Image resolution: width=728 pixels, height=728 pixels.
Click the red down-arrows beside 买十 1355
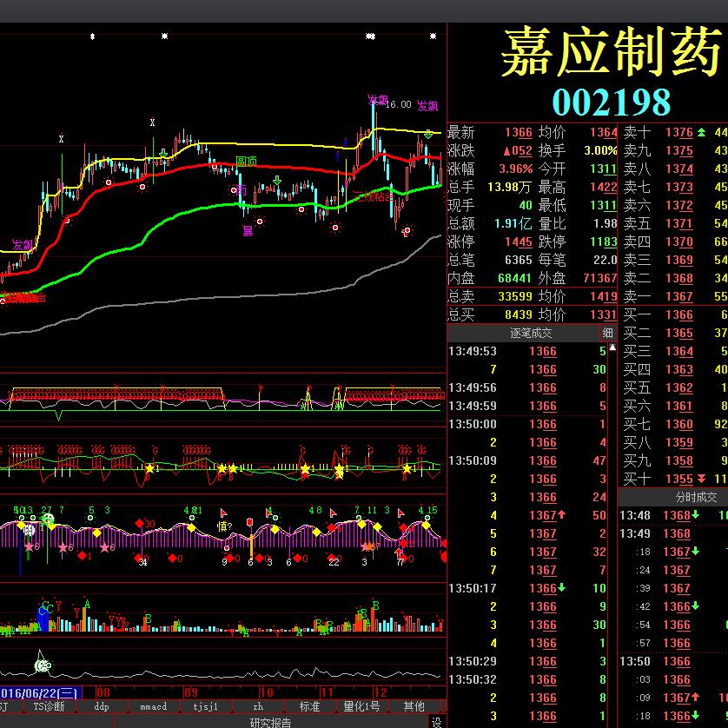tap(702, 480)
